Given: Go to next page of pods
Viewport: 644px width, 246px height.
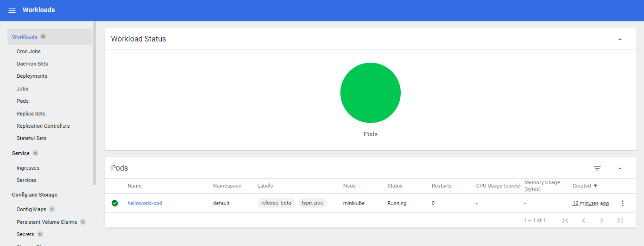Looking at the screenshot, I should 602,221.
